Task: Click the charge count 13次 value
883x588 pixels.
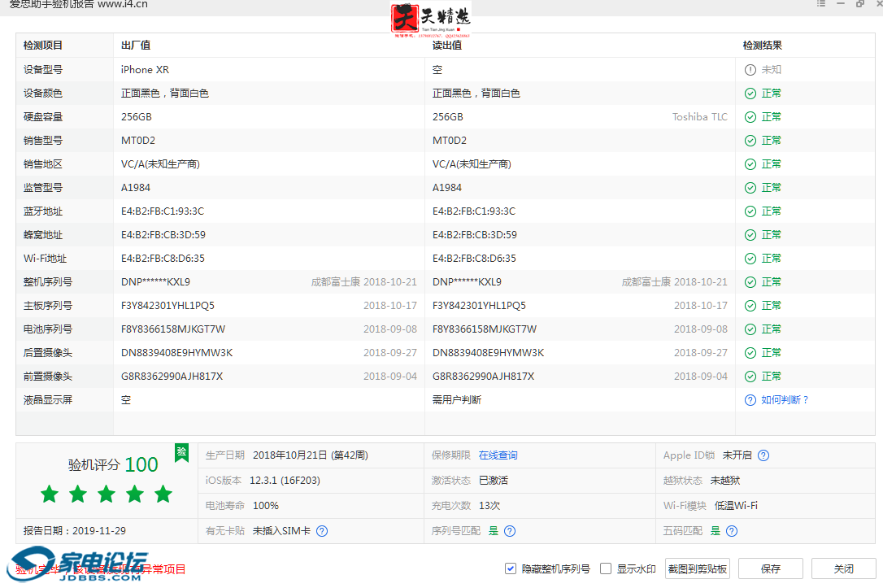Action: click(x=489, y=506)
